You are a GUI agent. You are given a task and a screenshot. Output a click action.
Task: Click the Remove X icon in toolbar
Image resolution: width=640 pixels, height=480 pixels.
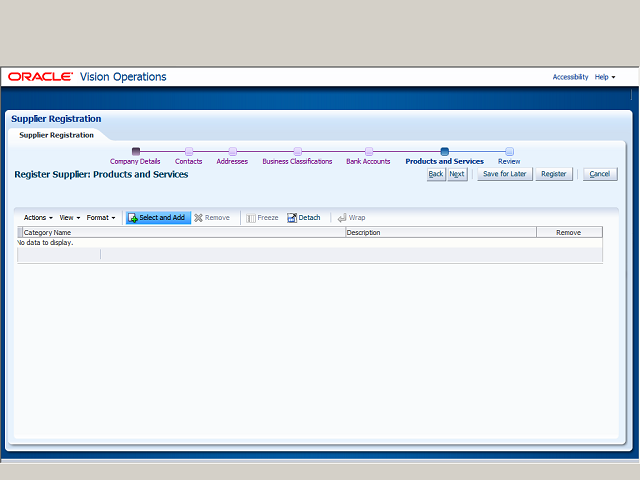[198, 218]
